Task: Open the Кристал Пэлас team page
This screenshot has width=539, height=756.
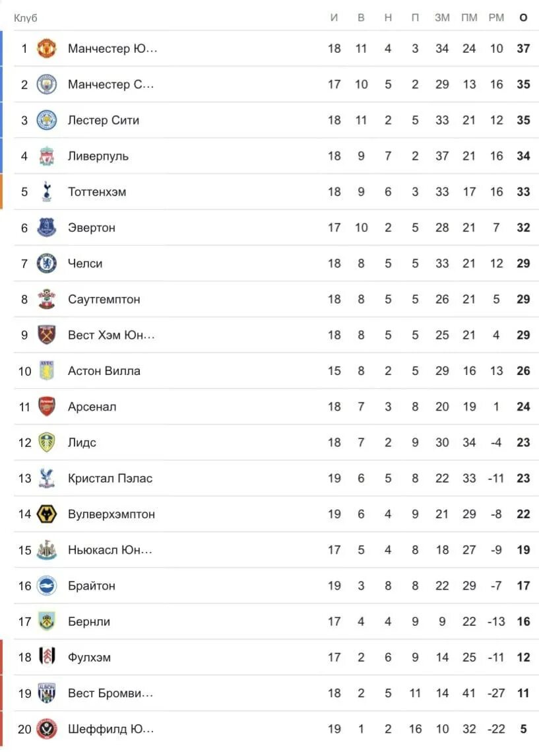Action: coord(110,478)
